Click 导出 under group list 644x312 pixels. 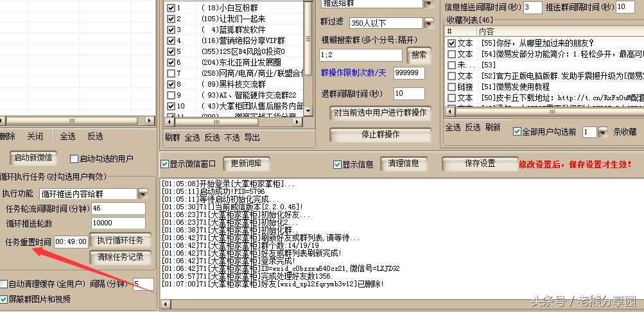click(252, 137)
